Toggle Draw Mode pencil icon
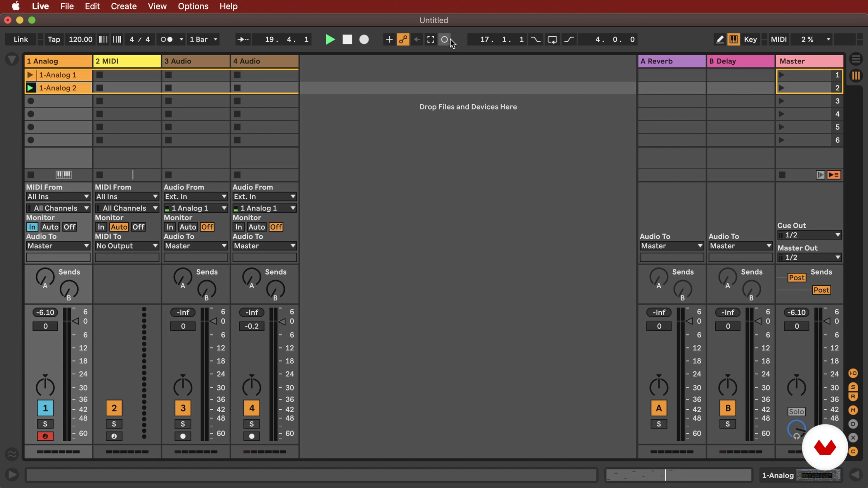Screen dimensions: 868x488 click(x=719, y=39)
